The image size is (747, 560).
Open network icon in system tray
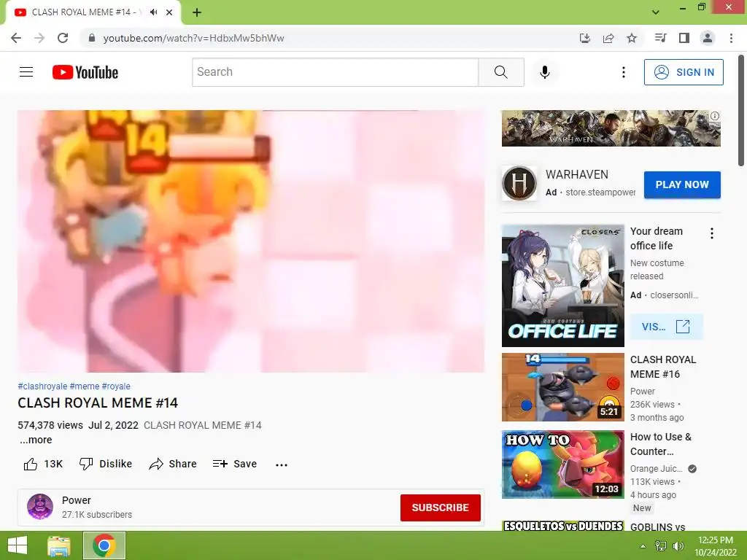(661, 546)
